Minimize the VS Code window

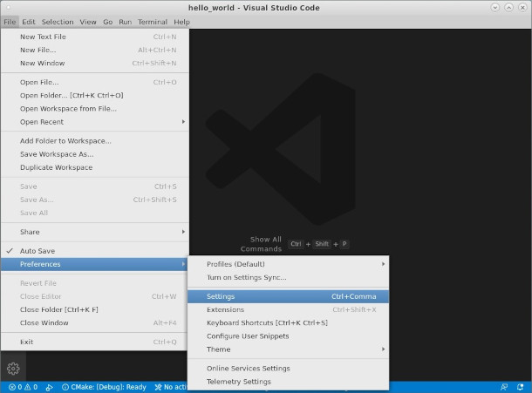pos(495,8)
